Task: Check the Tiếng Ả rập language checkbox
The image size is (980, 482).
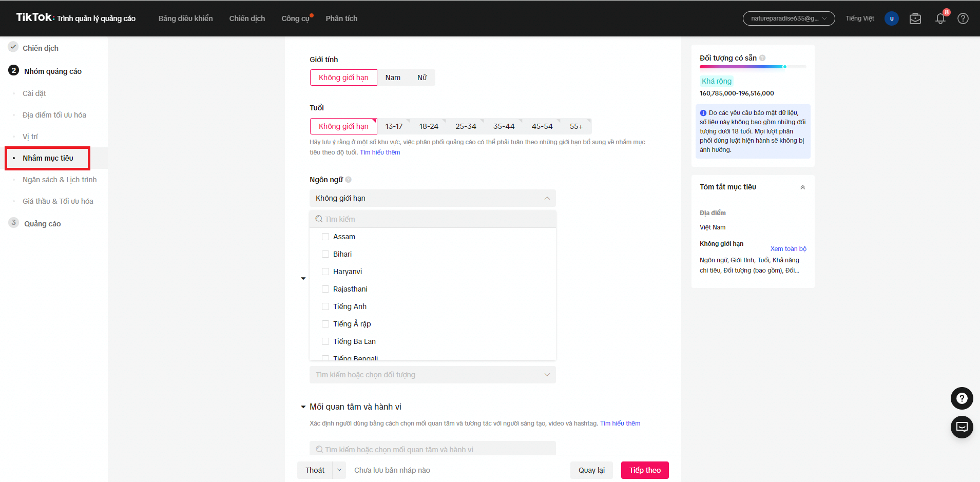Action: pyautogui.click(x=325, y=324)
